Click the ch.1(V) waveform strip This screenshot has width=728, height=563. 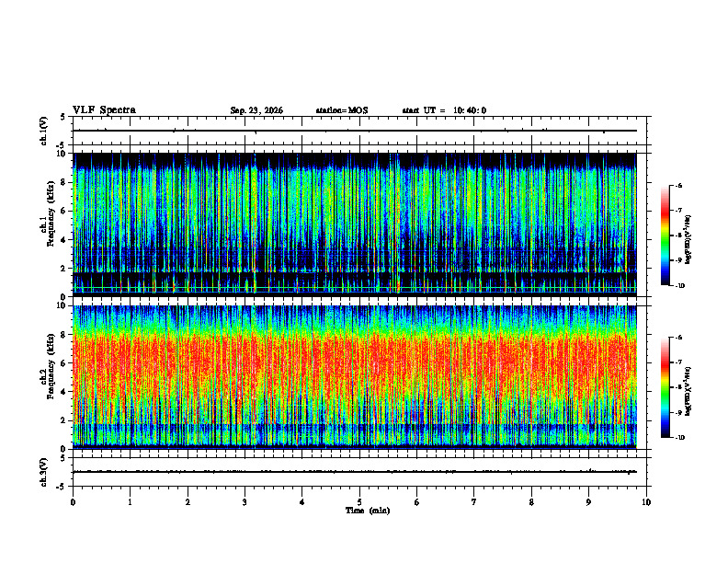pos(354,131)
